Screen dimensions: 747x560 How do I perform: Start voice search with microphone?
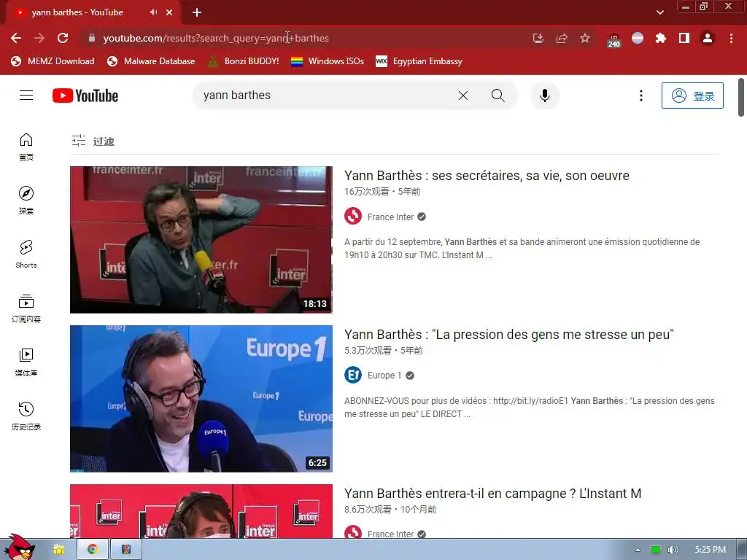[x=545, y=96]
